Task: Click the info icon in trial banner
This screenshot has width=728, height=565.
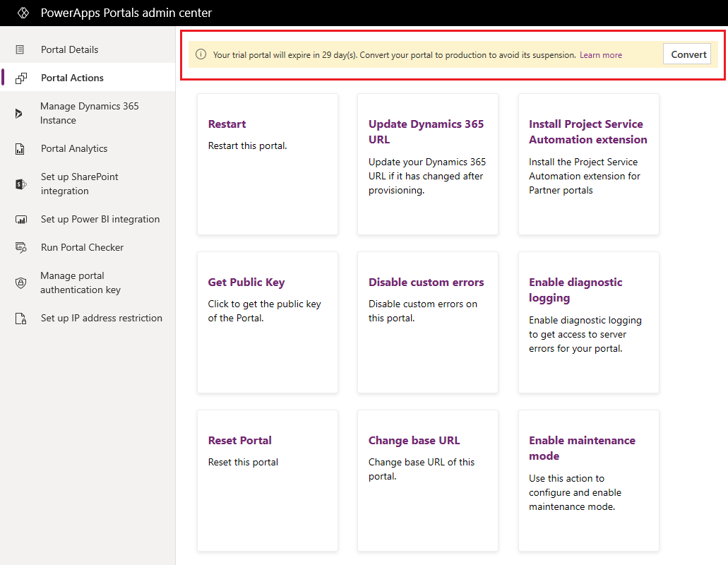Action: coord(201,54)
